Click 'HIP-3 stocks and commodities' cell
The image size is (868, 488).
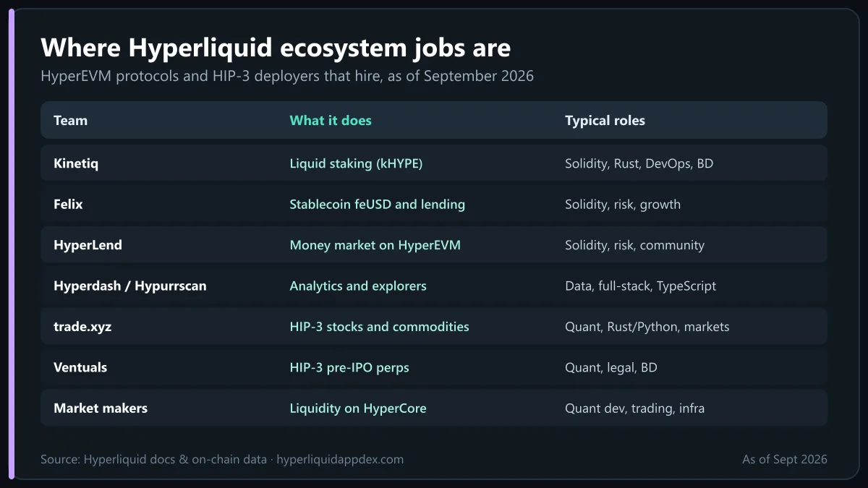(x=379, y=327)
